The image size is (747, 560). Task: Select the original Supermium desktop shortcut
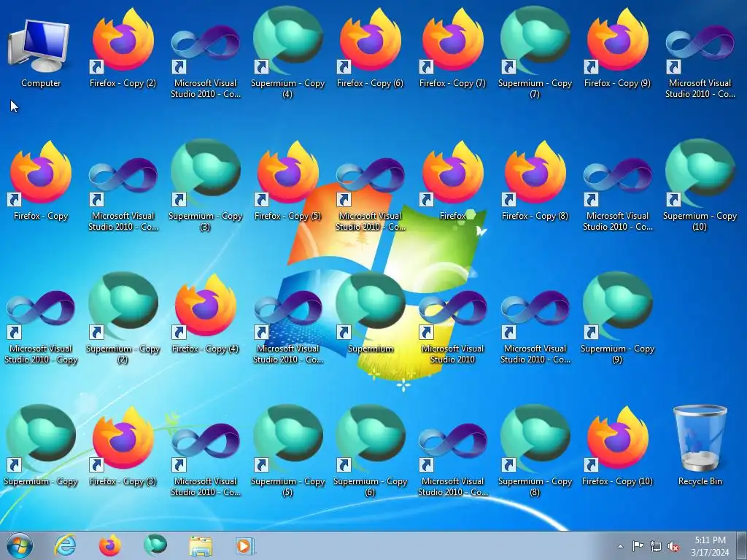(x=370, y=312)
